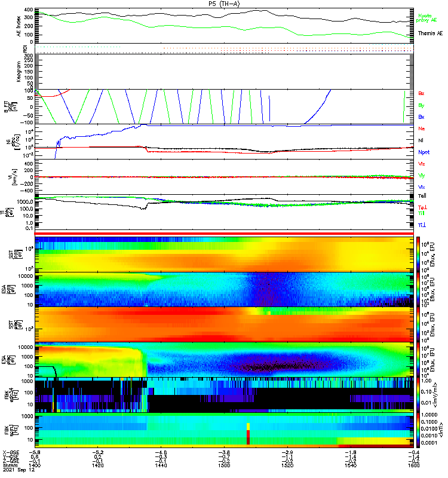Click the black Ni legend label
This screenshot has height=478, width=448.
click(x=421, y=140)
